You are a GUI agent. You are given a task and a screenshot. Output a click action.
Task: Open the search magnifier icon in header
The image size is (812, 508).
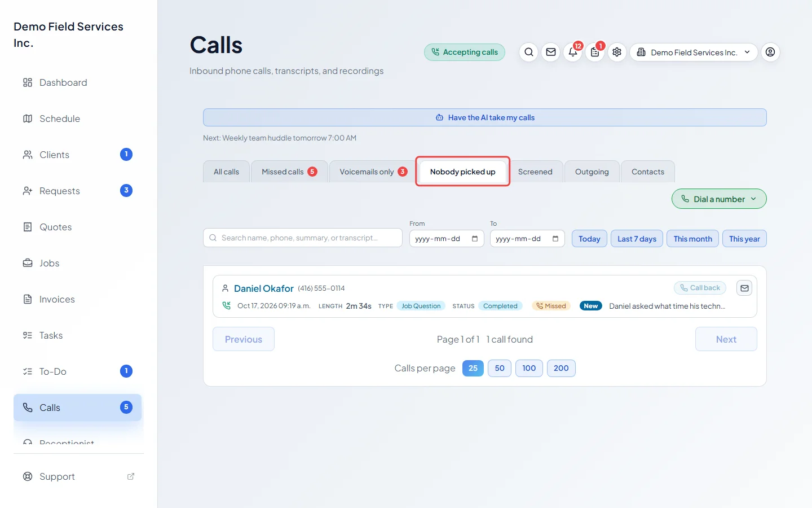[529, 52]
